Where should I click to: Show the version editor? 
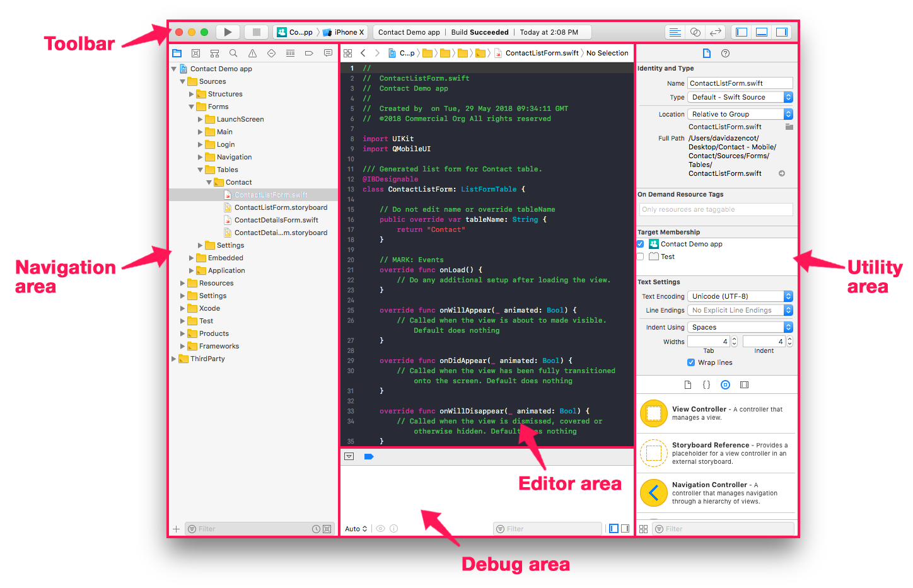coord(715,32)
